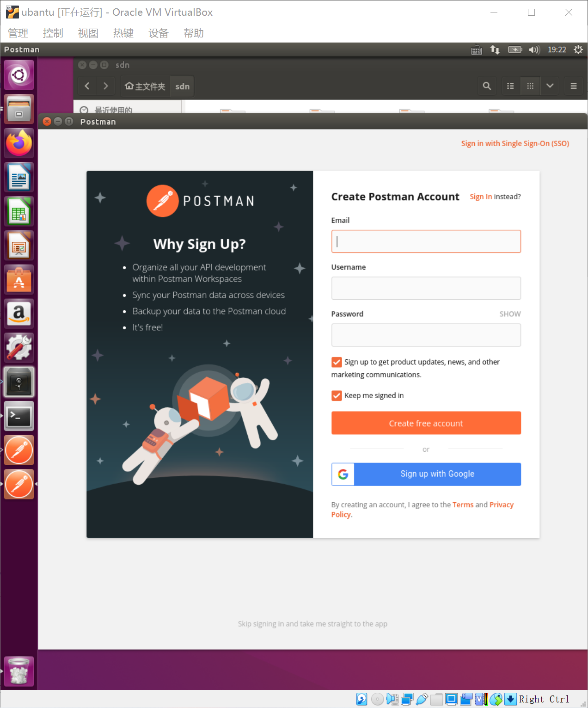The image size is (588, 708).
Task: Click the first Postman icon in the dock
Action: (x=19, y=450)
